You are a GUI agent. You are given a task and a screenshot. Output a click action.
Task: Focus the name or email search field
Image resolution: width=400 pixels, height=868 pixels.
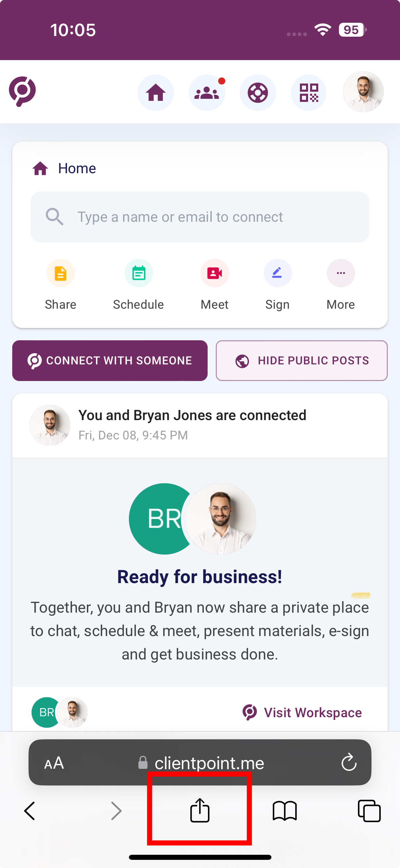point(200,217)
